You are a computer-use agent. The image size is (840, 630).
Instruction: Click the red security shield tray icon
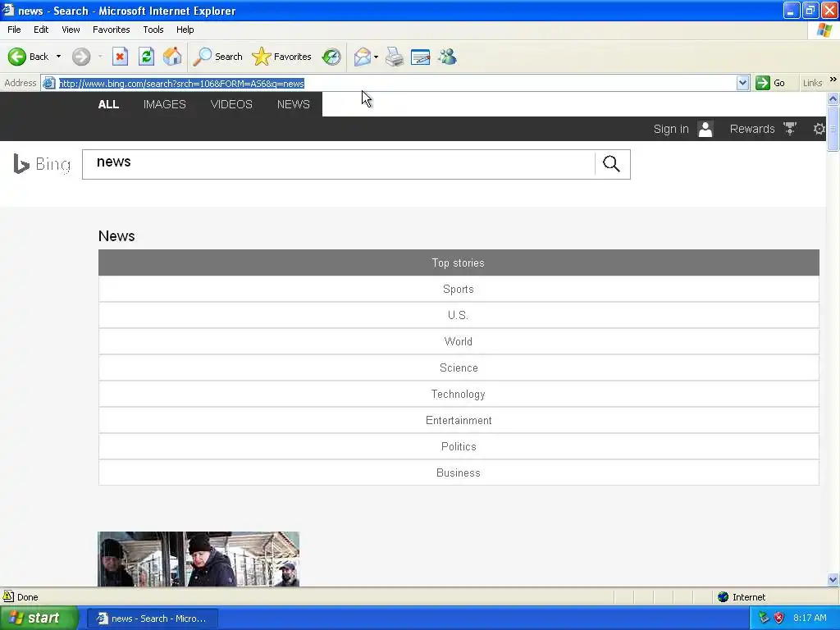coord(779,618)
